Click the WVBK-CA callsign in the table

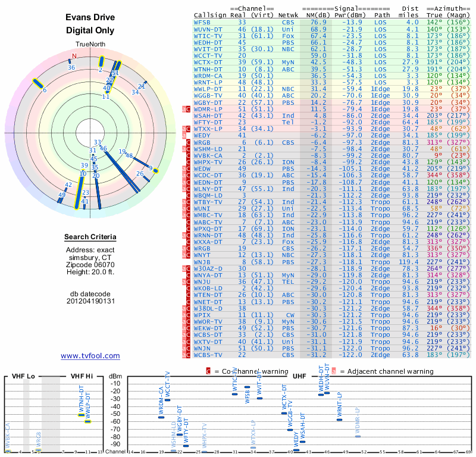[208, 155]
